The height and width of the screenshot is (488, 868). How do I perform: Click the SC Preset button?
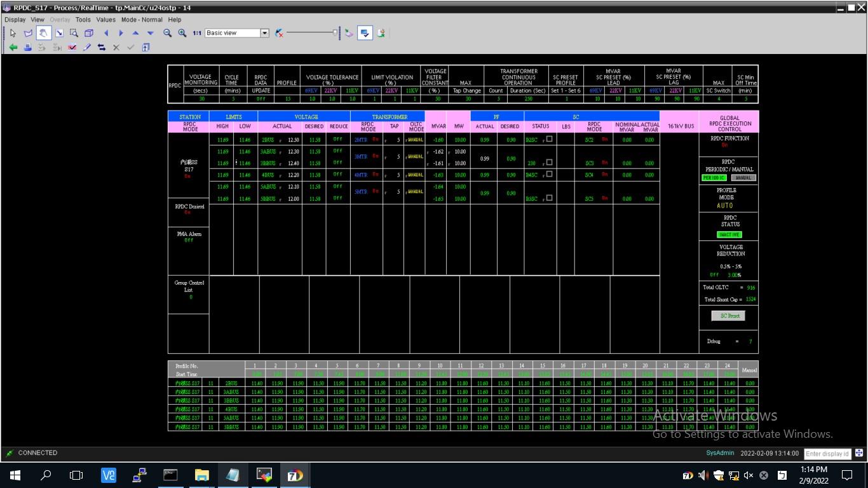coord(728,316)
